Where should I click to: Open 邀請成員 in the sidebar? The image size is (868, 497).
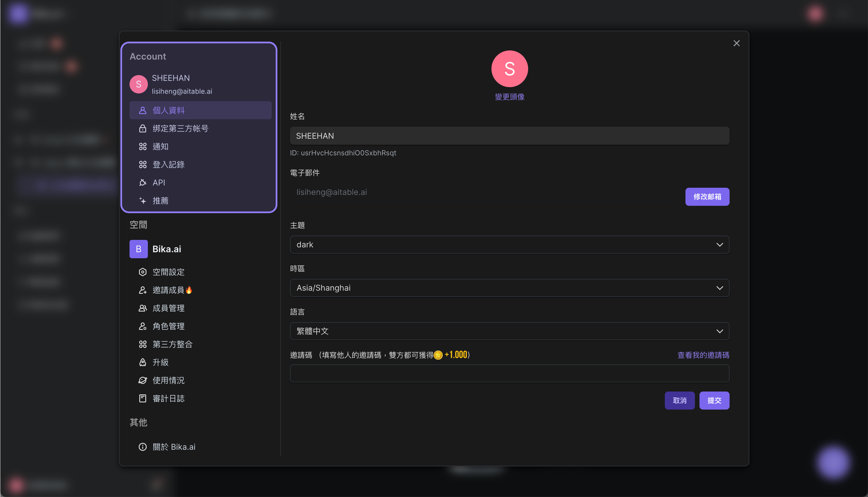pos(200,290)
